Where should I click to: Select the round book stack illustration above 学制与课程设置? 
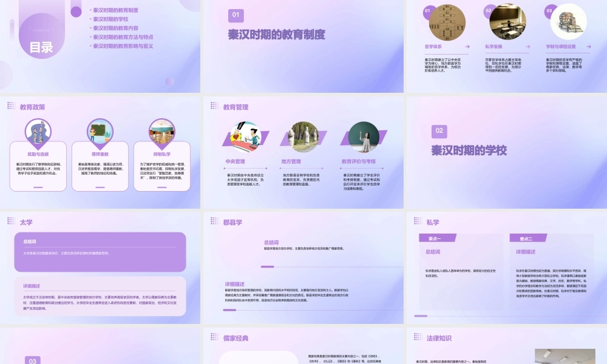[568, 22]
